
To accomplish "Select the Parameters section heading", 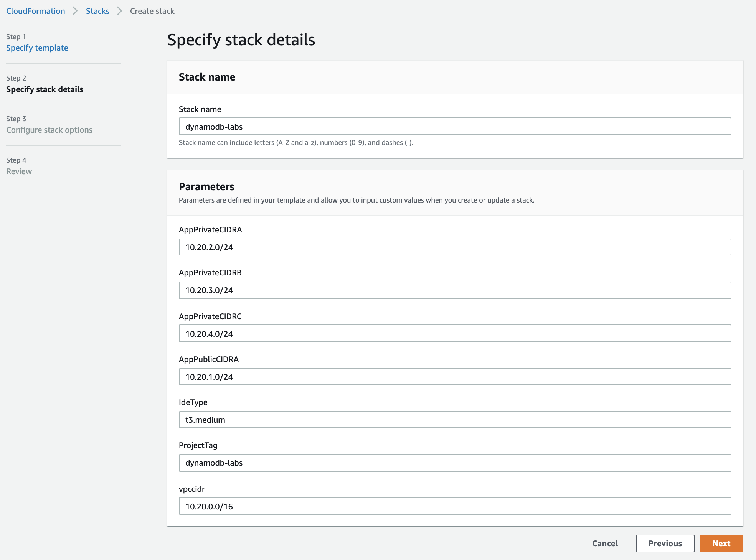I will [x=206, y=187].
